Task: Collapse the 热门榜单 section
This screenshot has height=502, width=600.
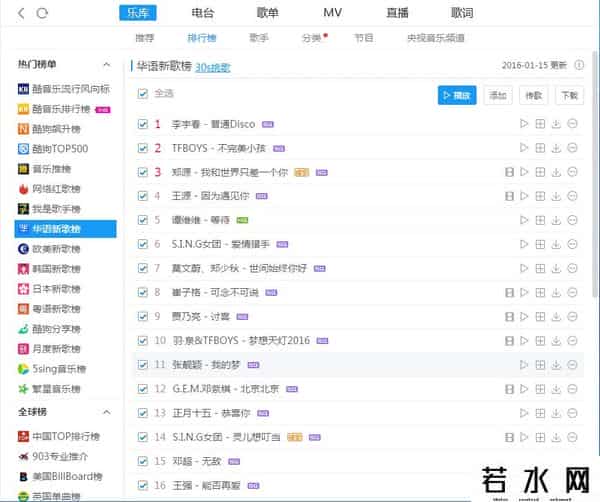Action: [107, 64]
